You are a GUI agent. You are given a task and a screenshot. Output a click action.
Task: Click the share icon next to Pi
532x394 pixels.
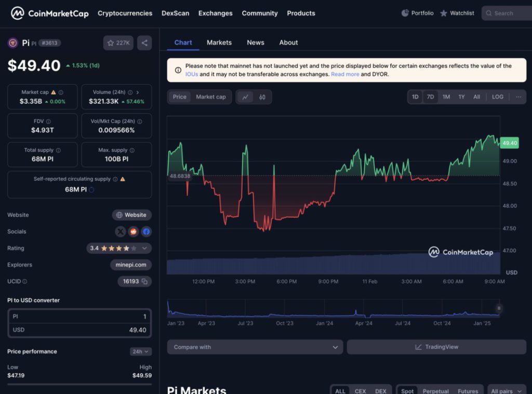pos(144,43)
